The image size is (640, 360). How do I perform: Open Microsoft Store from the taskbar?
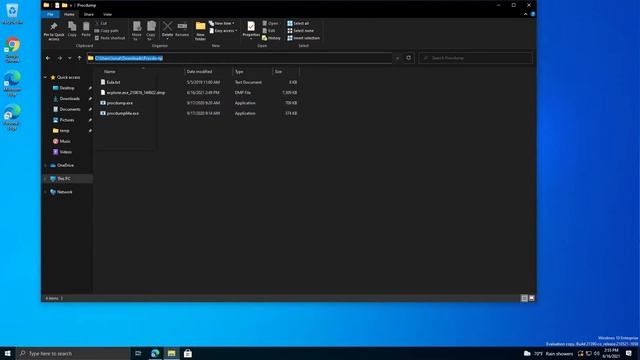click(188, 353)
